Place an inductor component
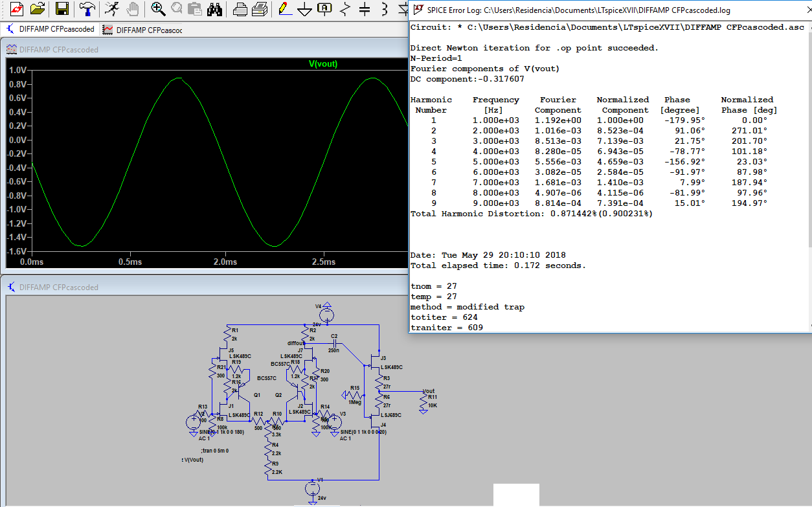 tap(385, 9)
